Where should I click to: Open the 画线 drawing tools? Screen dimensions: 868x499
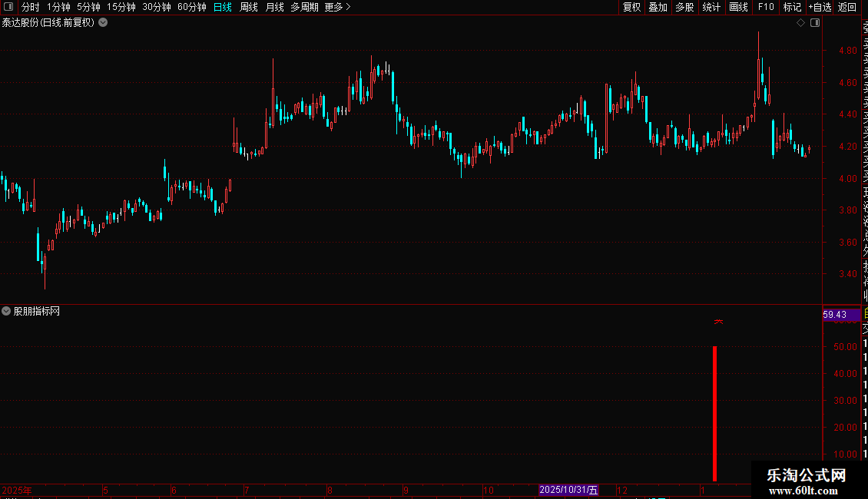(738, 7)
